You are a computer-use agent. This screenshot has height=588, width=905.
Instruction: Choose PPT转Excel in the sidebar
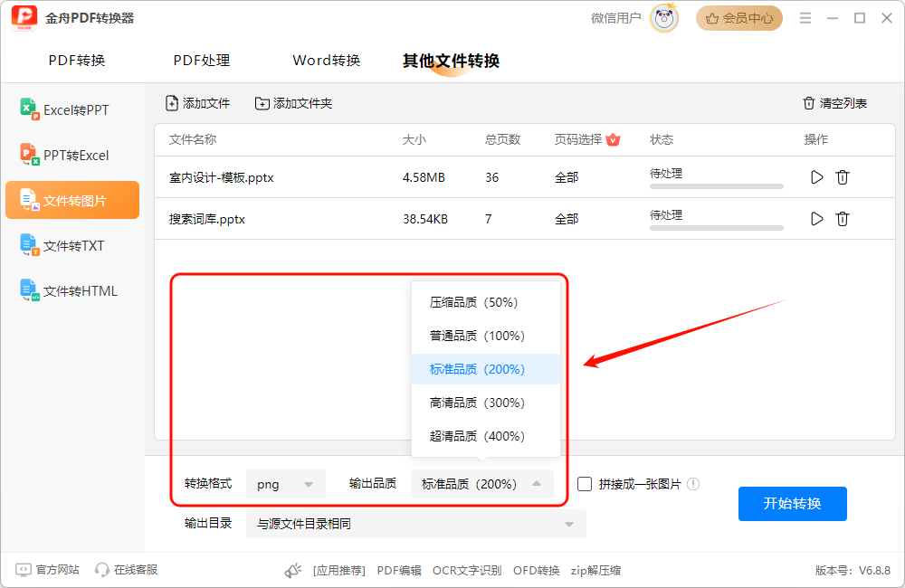[x=72, y=156]
